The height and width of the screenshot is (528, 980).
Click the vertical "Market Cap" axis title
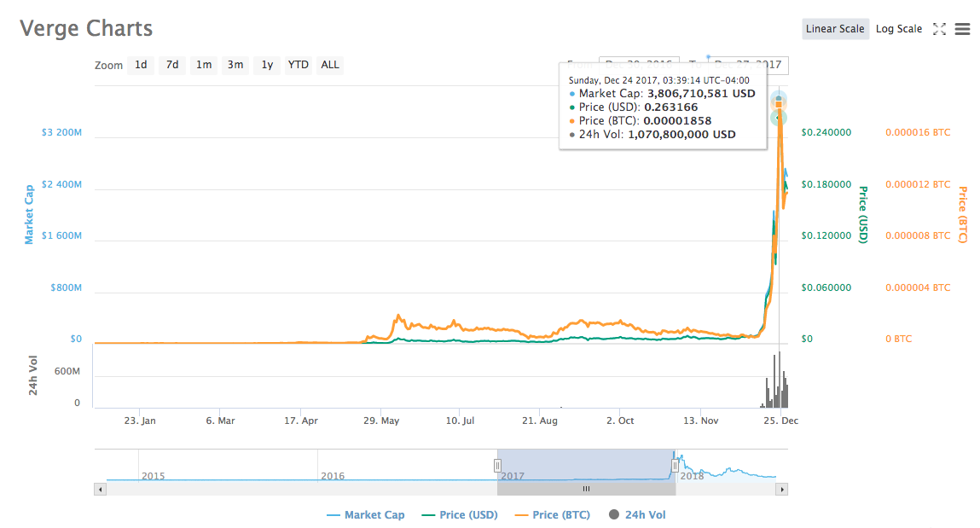[x=29, y=214]
